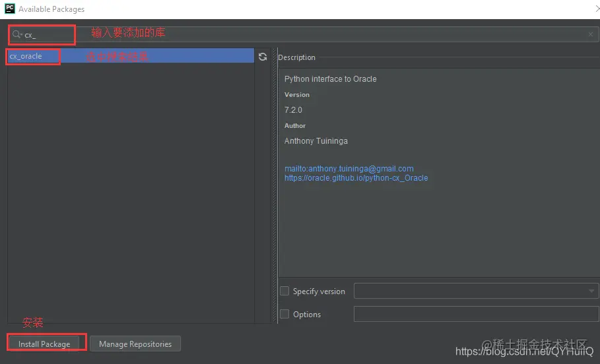
Task: Enable the Specify version checkbox
Action: point(284,291)
